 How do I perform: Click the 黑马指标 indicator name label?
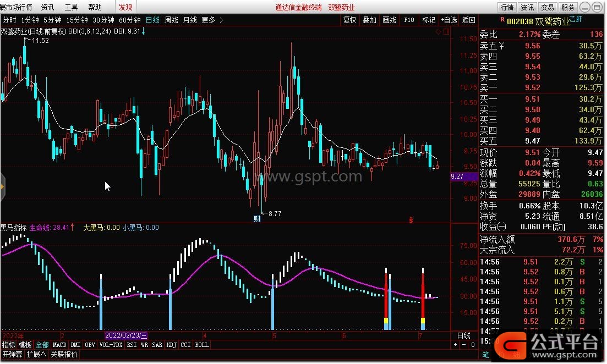point(14,228)
